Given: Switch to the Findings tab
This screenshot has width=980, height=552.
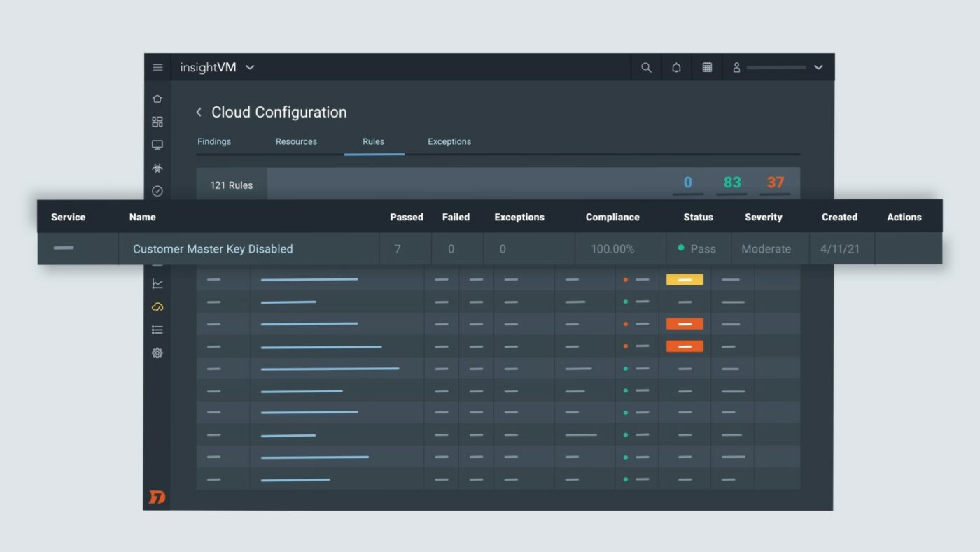Looking at the screenshot, I should 214,141.
